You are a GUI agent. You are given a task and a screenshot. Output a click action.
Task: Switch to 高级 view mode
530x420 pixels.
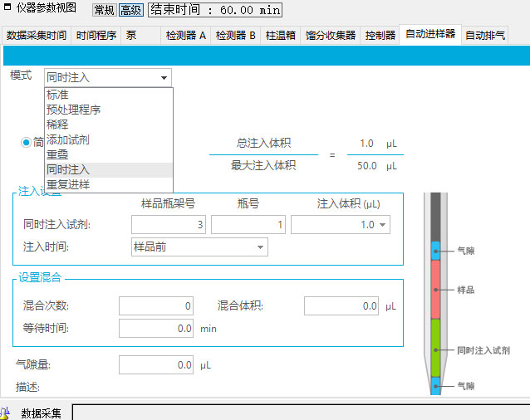[x=130, y=10]
